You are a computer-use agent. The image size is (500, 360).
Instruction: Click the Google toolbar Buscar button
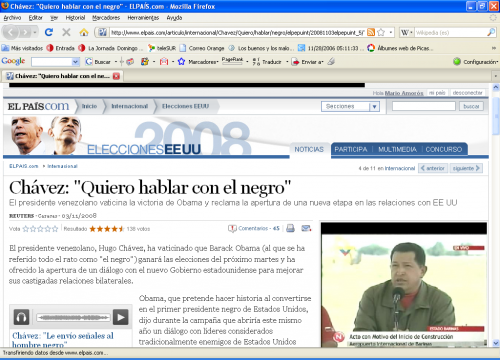[98, 62]
